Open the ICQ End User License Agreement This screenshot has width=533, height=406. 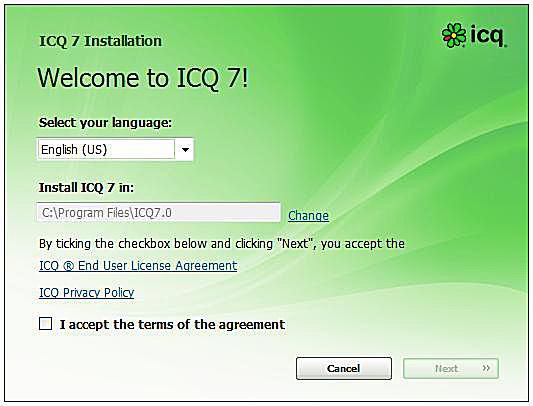[x=138, y=266]
